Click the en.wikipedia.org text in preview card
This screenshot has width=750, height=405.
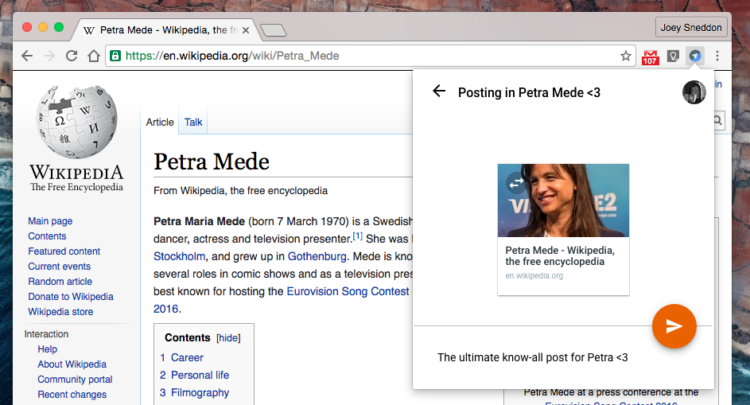click(x=534, y=276)
